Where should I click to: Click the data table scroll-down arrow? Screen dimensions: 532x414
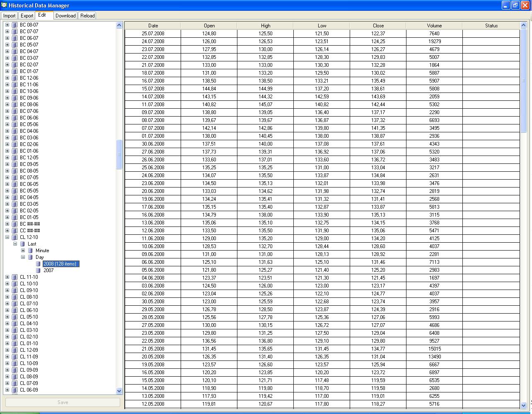[x=523, y=405]
